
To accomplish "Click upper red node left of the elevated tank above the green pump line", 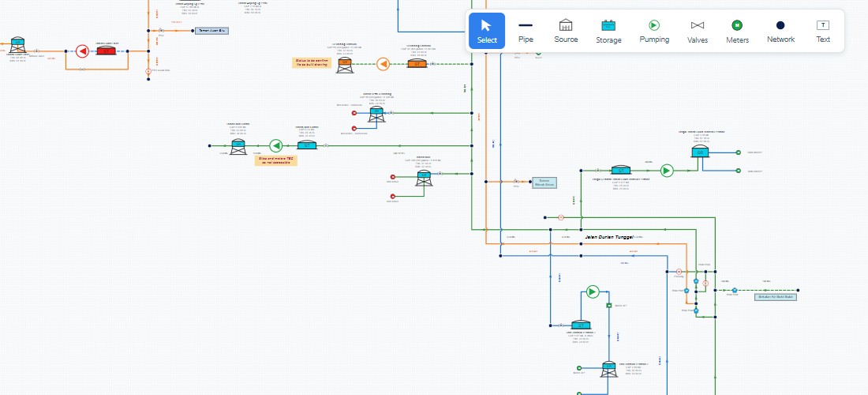I will pyautogui.click(x=354, y=112).
